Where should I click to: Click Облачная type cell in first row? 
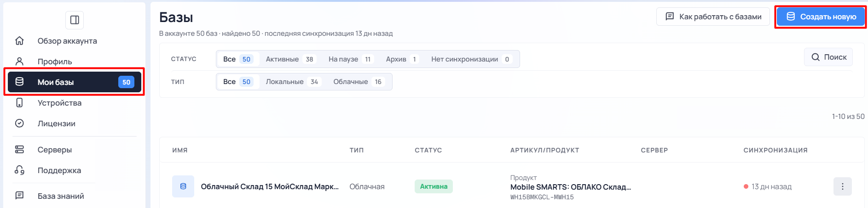pos(367,186)
